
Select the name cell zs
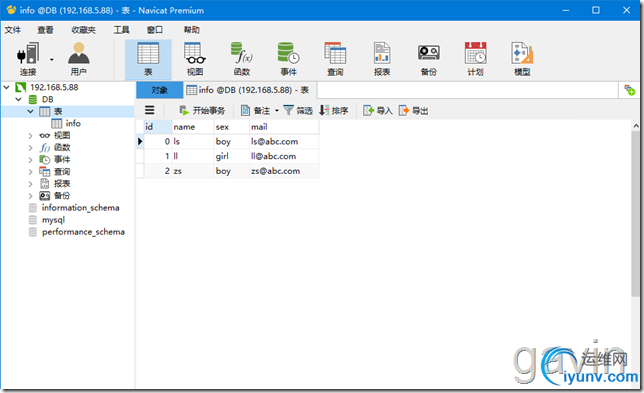pos(193,171)
